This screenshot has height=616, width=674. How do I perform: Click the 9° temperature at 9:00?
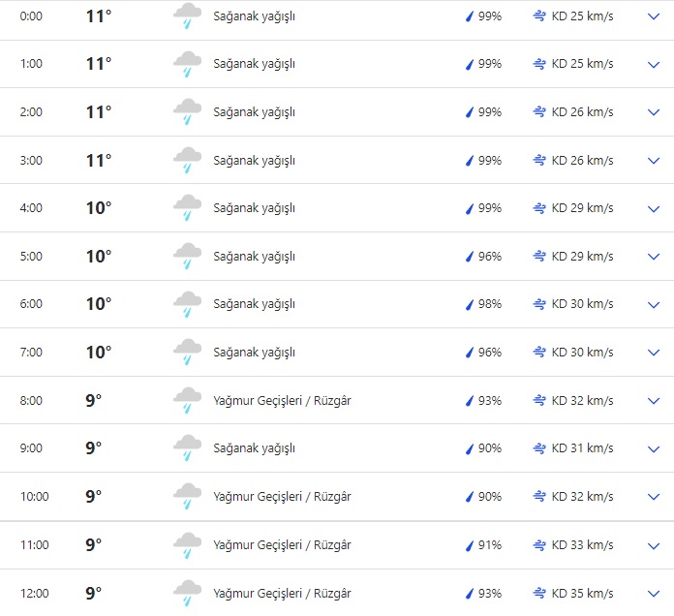(x=93, y=448)
